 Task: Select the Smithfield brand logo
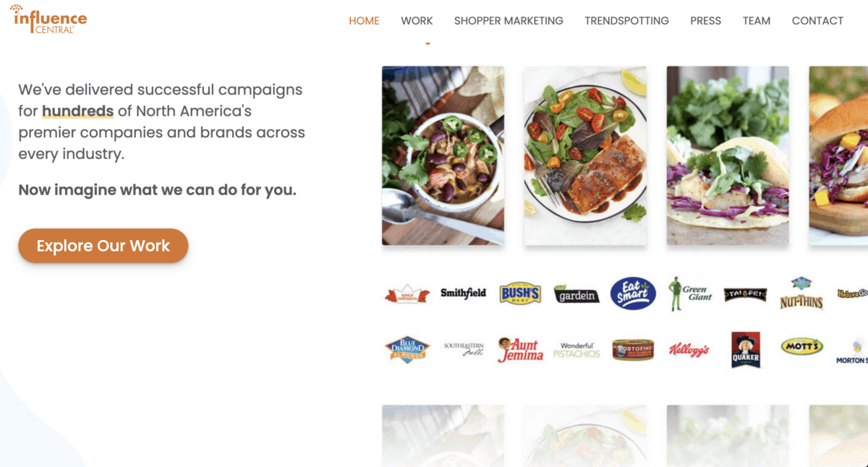[464, 294]
